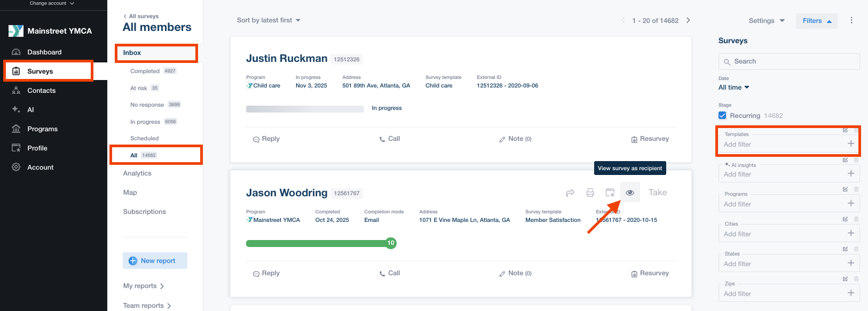Open the three-dot more options menu

point(851,20)
